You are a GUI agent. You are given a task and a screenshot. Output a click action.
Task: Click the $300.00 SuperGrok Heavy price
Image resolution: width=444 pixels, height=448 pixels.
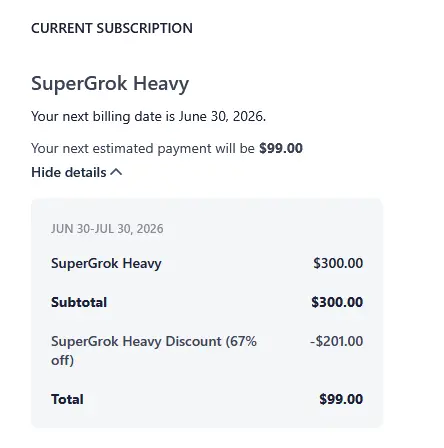[338, 263]
